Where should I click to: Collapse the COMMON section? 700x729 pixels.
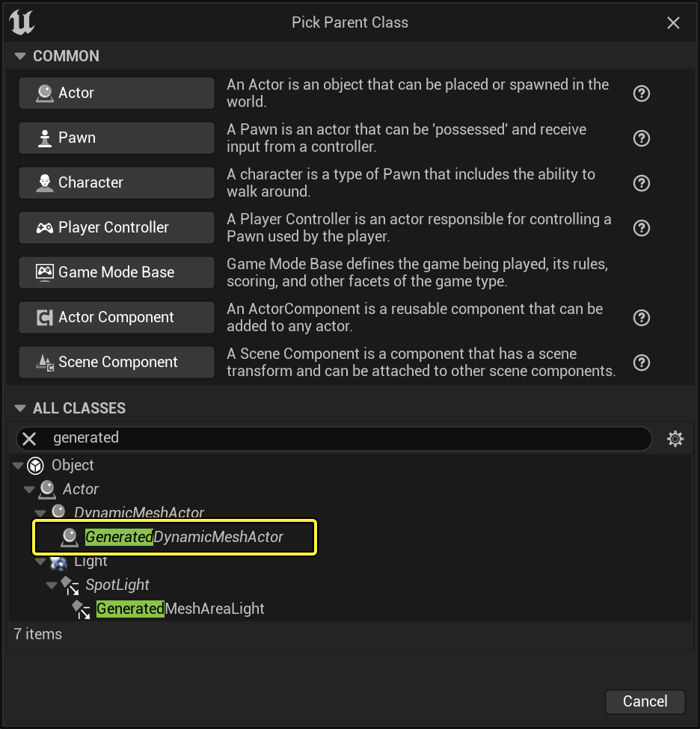click(x=19, y=56)
